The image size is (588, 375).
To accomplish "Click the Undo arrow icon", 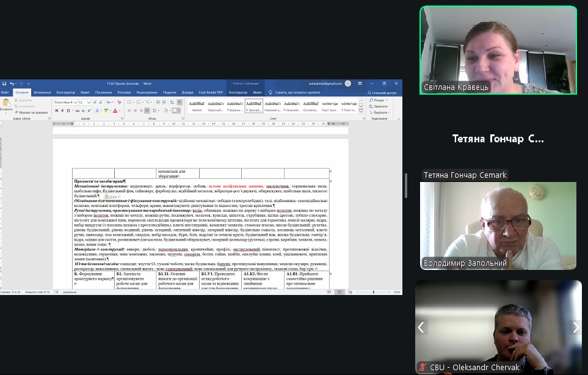I will point(11,83).
